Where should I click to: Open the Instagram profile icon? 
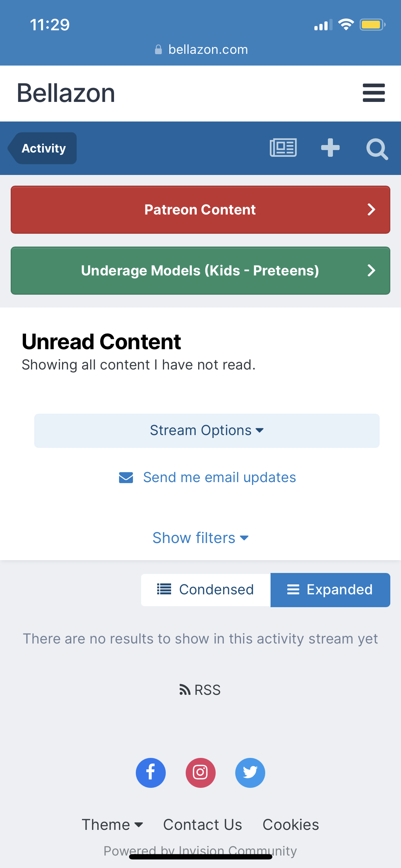pyautogui.click(x=201, y=773)
